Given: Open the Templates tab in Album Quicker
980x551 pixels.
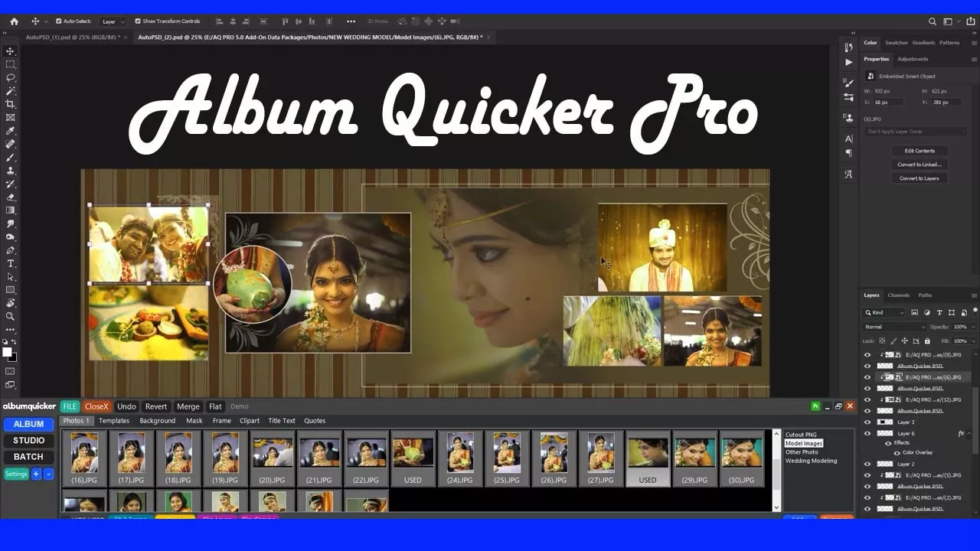Looking at the screenshot, I should (114, 421).
